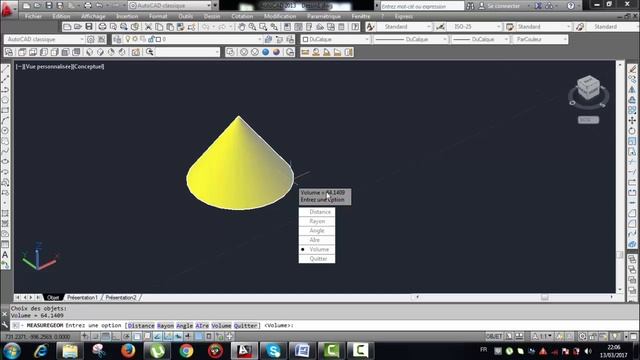
Task: Open the AutoCAD classique workspace combo box
Action: pyautogui.click(x=44, y=39)
